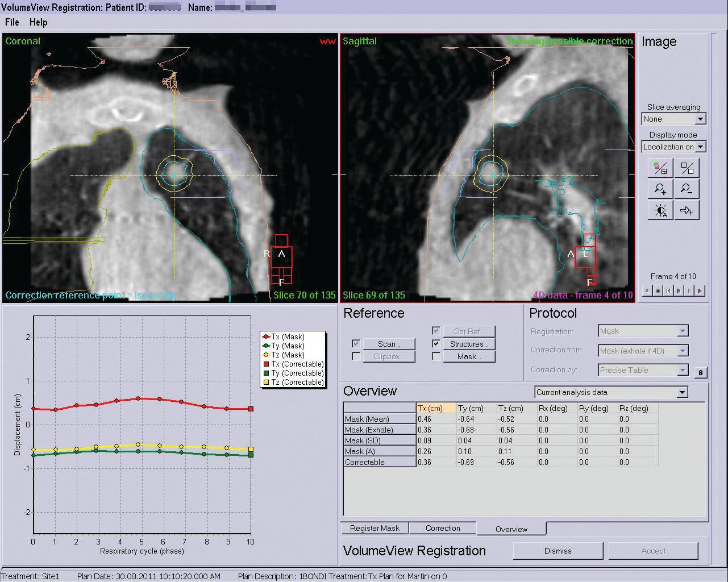Click the Tx (cm) column header
The image size is (728, 582).
tap(436, 408)
